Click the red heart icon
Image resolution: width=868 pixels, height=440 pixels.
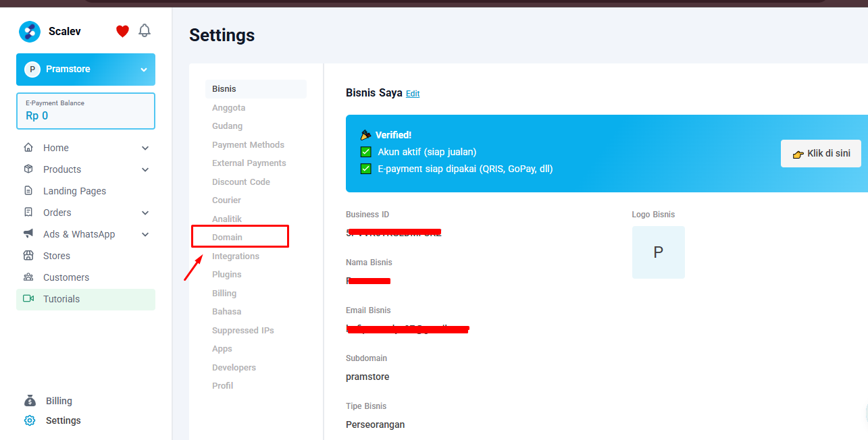[x=122, y=31]
